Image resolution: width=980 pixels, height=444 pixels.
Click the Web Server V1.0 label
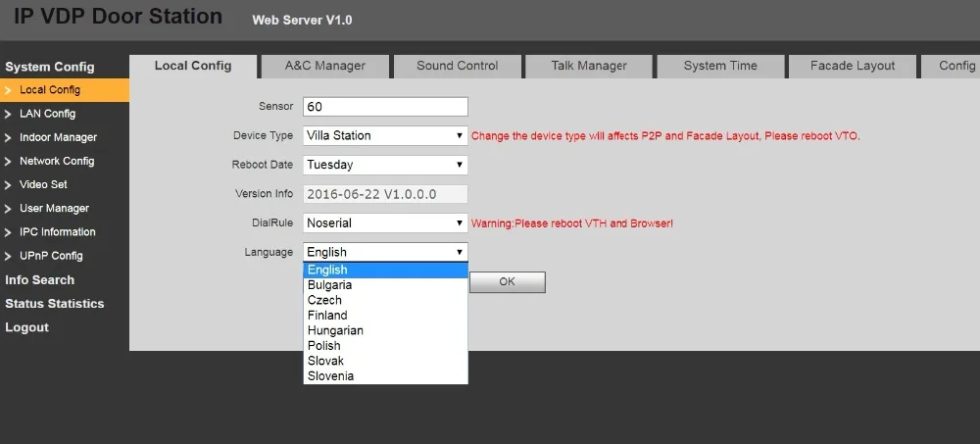click(302, 20)
